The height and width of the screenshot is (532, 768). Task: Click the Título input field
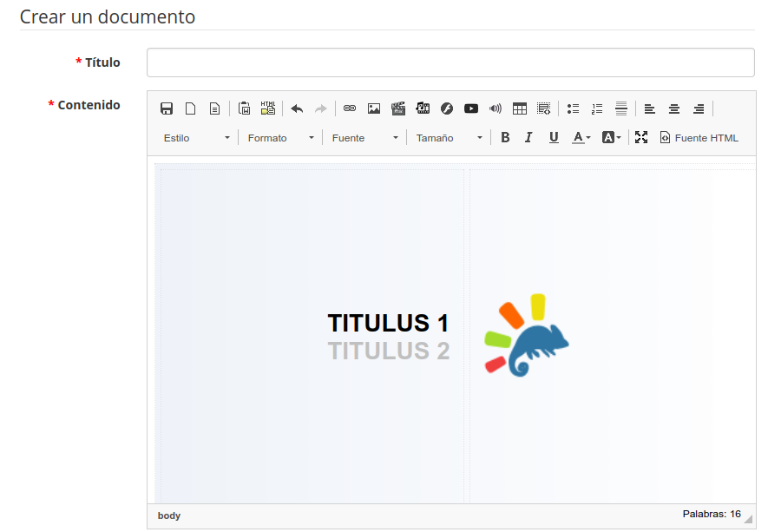[450, 62]
